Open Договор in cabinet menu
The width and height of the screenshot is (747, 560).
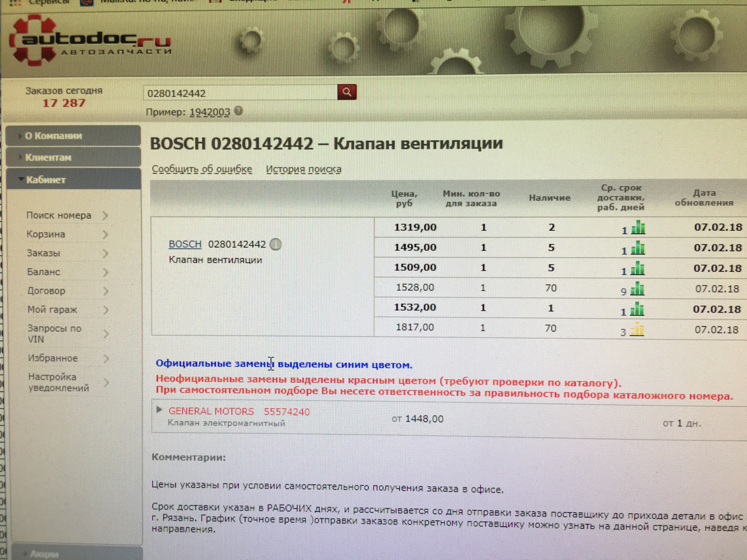click(46, 290)
